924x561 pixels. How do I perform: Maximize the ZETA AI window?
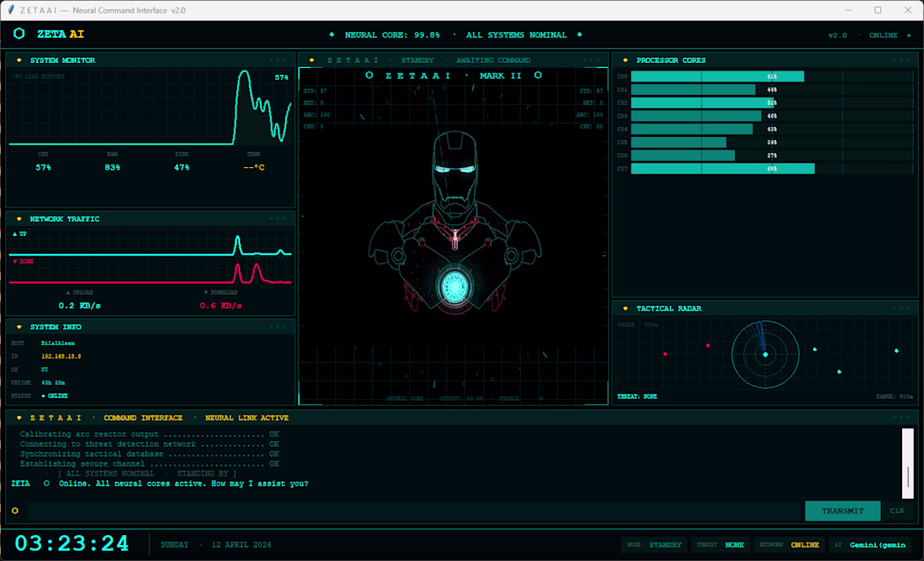[878, 10]
